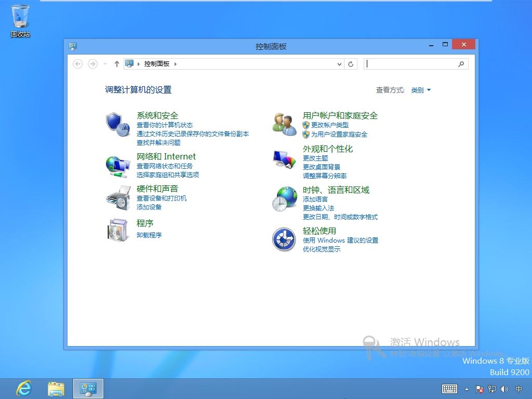Go forward with the forward arrow
Screen dimensions: 532x399
coord(92,64)
